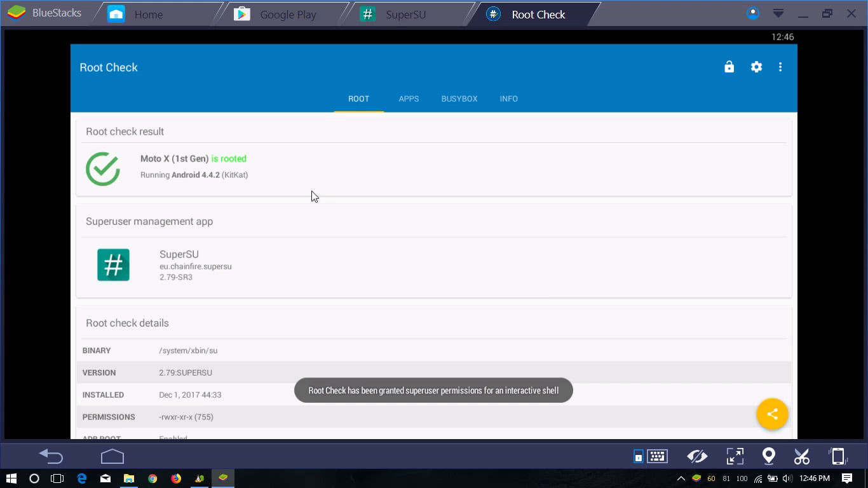Tap the yellow share floating button
868x488 pixels.
point(772,414)
